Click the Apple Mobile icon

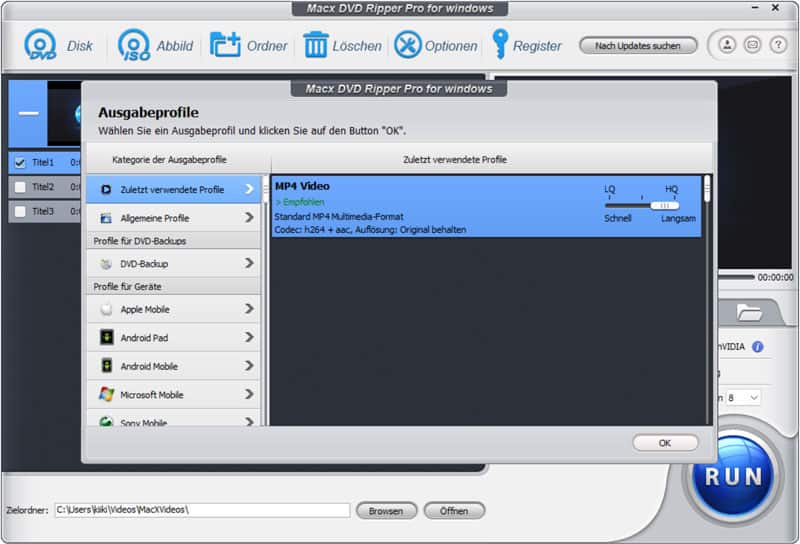coord(106,309)
